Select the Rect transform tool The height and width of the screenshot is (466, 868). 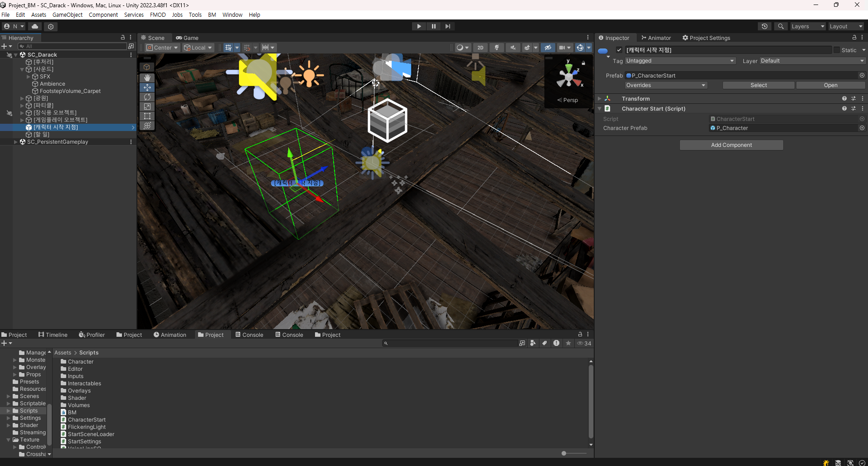click(147, 116)
